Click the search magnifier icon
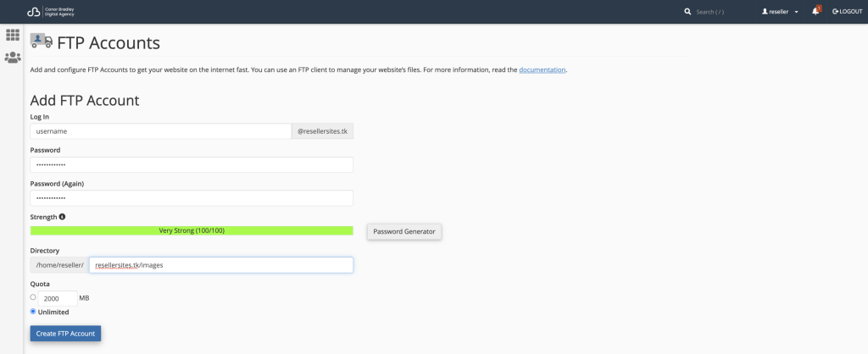868x354 pixels. tap(687, 12)
